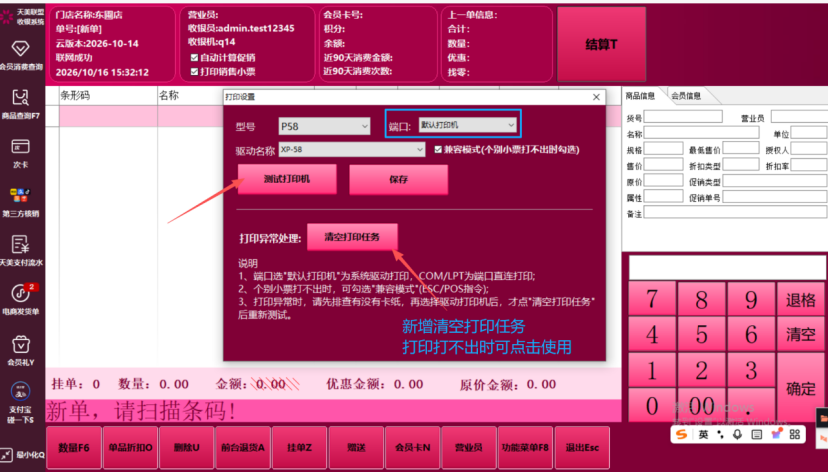Open the 驱动名称 XP-58 dropdown
Screen dimensions: 828x472
point(352,149)
